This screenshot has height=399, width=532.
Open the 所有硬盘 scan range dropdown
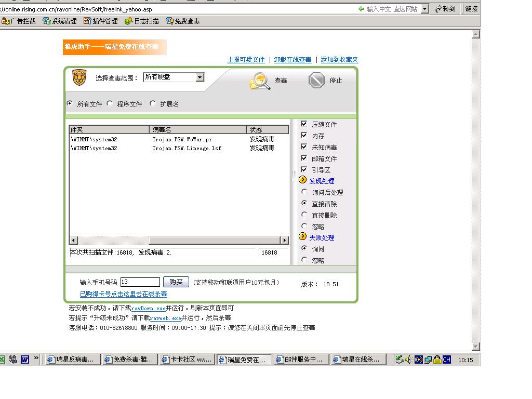(200, 77)
